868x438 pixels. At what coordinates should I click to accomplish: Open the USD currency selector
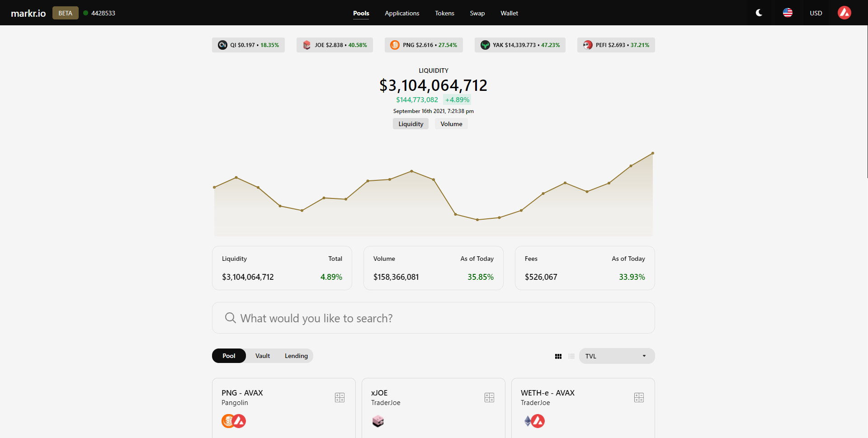tap(816, 13)
